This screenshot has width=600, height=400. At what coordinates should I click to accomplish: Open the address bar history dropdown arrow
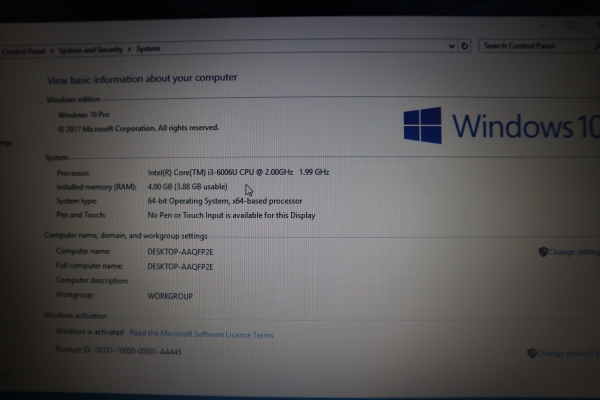click(452, 46)
